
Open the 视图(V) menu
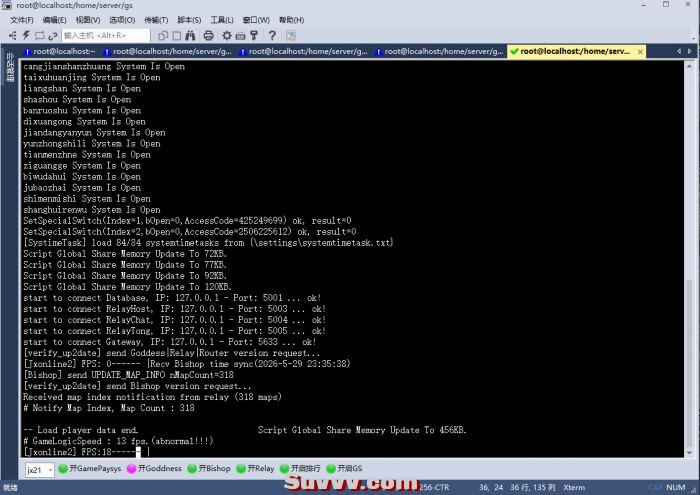point(88,20)
